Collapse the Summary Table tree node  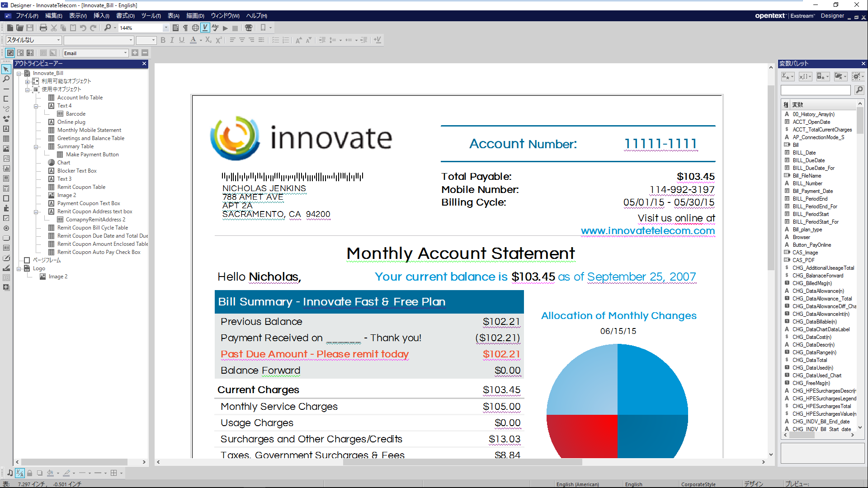click(36, 146)
